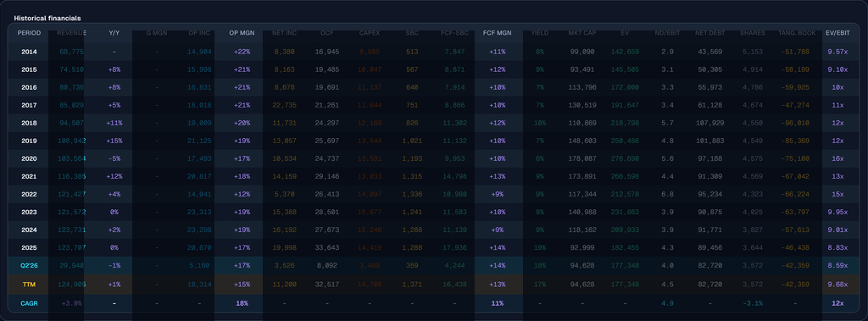Viewport: 868px width, 321px height.
Task: Click 2015 net debt 50,305
Action: pyautogui.click(x=709, y=69)
